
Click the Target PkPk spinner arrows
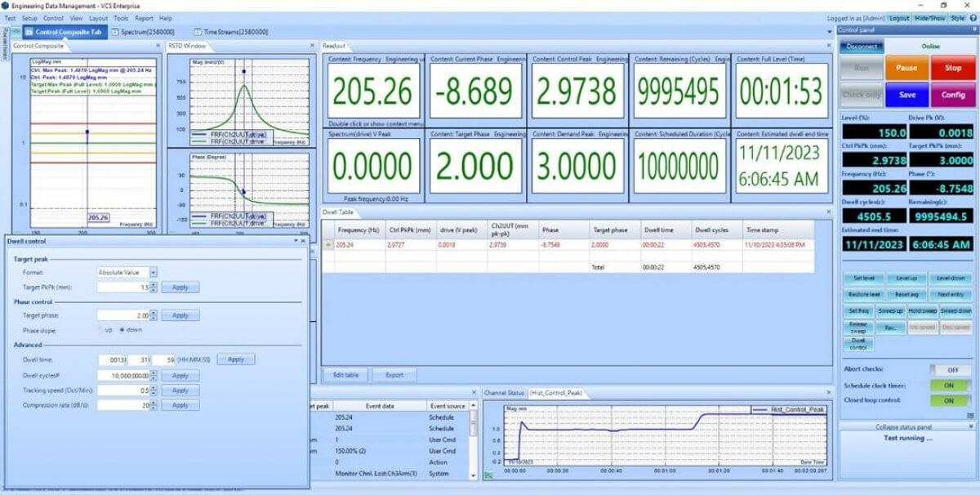[x=154, y=288]
